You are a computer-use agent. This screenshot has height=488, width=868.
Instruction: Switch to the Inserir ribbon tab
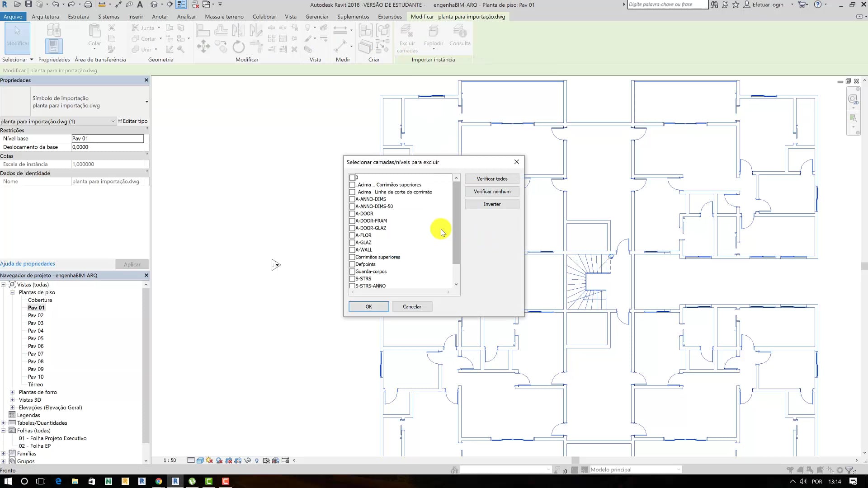pos(136,17)
